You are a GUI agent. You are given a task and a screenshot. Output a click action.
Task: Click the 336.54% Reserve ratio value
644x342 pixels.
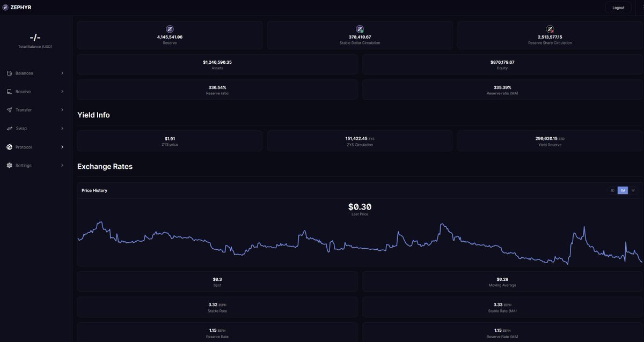click(x=217, y=87)
